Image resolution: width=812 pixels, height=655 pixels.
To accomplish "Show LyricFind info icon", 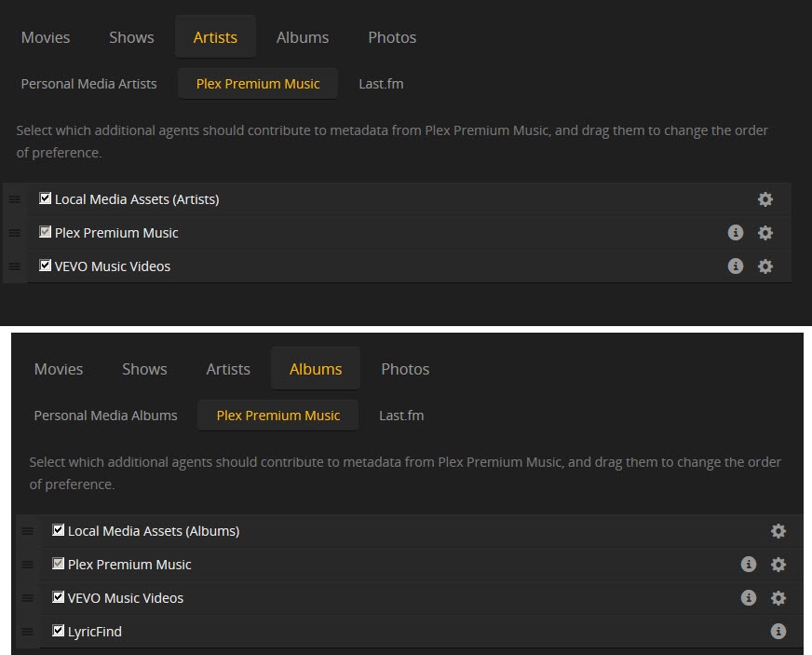I will point(778,632).
